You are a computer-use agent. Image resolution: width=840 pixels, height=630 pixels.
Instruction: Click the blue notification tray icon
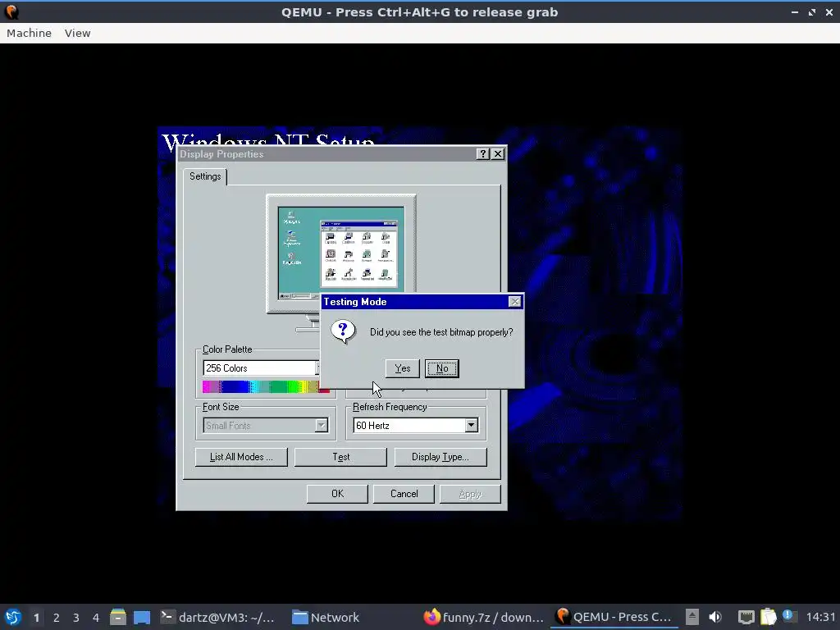(788, 615)
